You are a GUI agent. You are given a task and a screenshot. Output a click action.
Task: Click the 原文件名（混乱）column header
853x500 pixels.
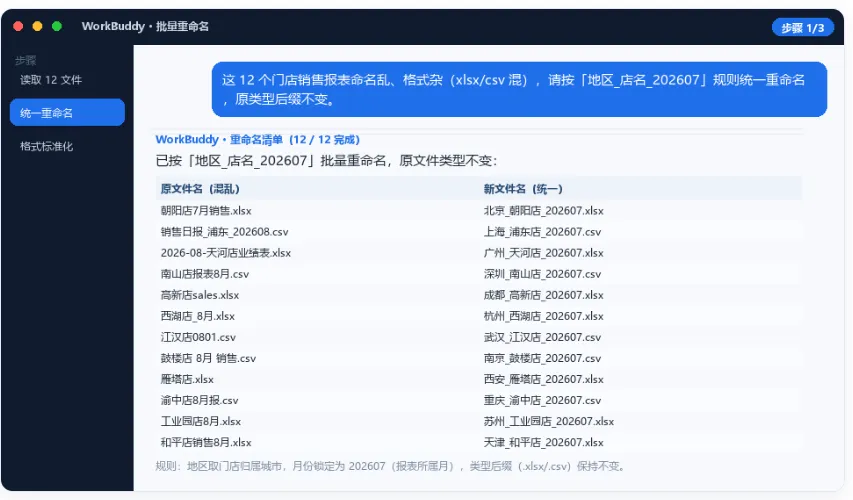[x=200, y=189]
